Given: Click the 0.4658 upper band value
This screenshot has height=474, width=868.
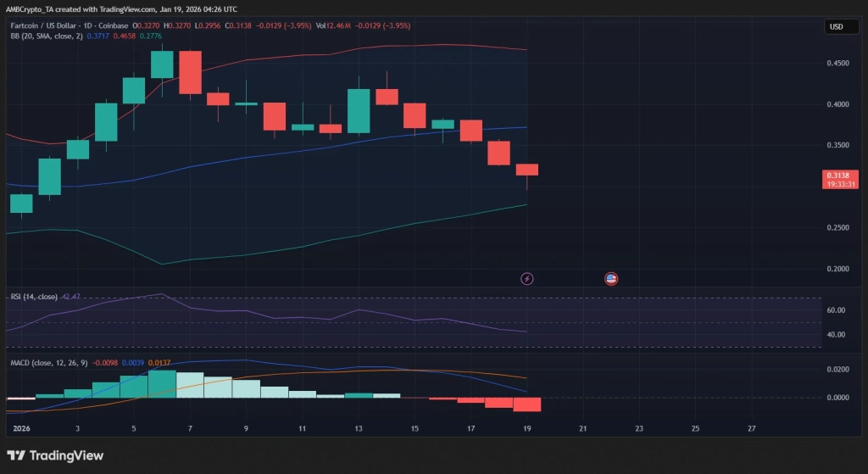Looking at the screenshot, I should 126,37.
